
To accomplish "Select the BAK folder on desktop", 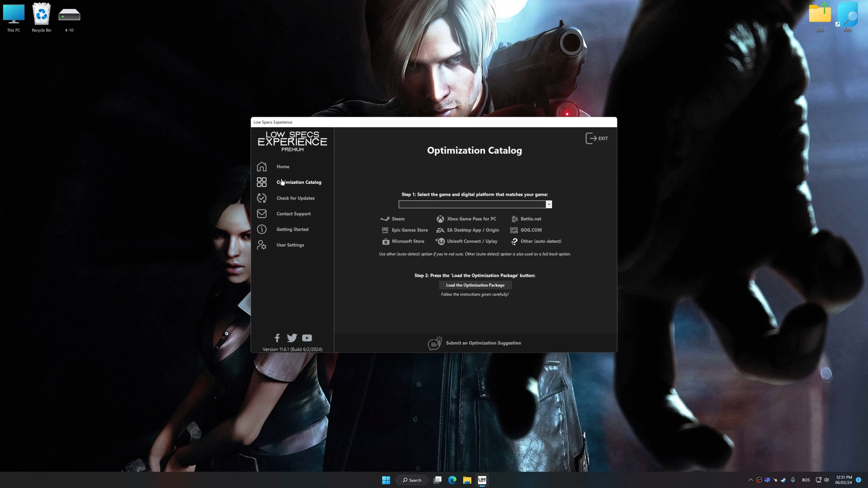I will (820, 18).
